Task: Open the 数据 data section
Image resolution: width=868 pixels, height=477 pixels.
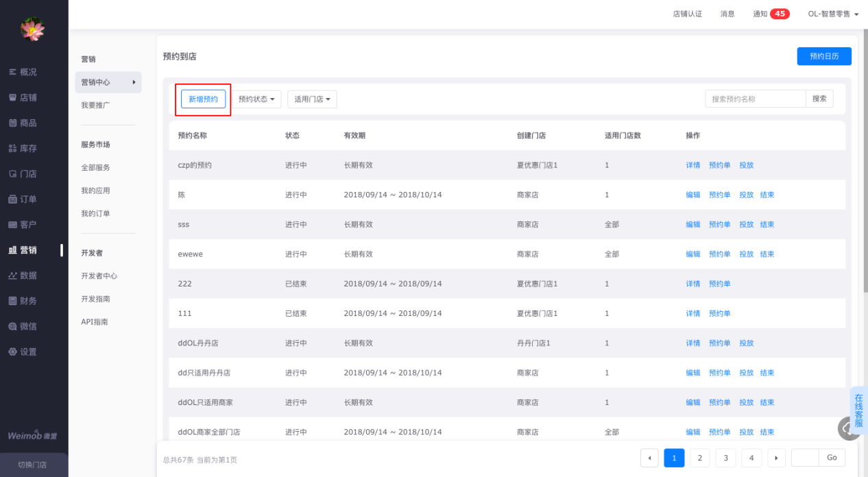Action: 23,276
